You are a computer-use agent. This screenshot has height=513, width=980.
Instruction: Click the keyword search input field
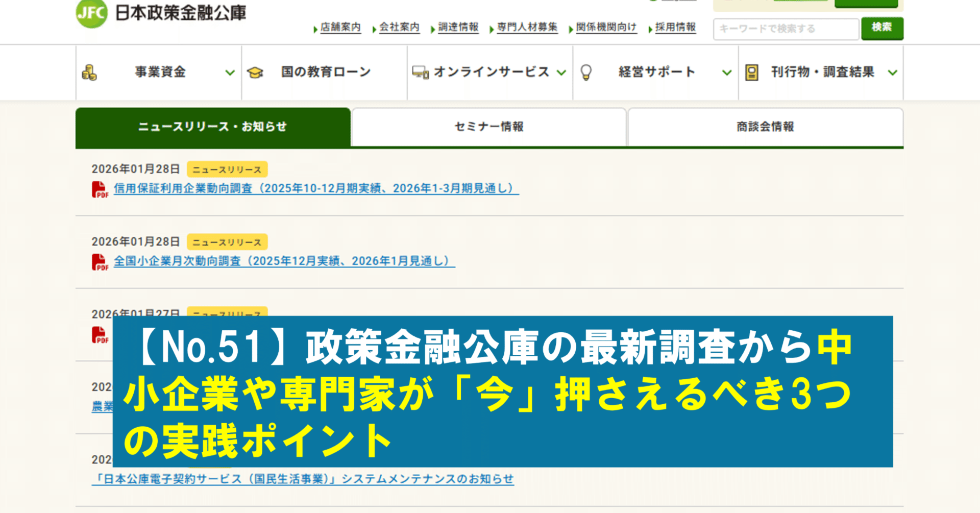tap(786, 29)
